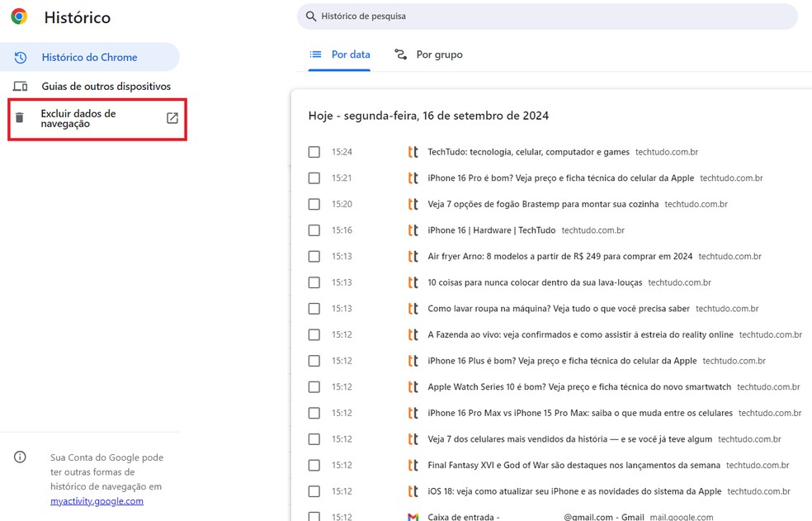This screenshot has width=812, height=521.
Task: Check the box for Brastemp fogão entry
Action: pyautogui.click(x=314, y=204)
